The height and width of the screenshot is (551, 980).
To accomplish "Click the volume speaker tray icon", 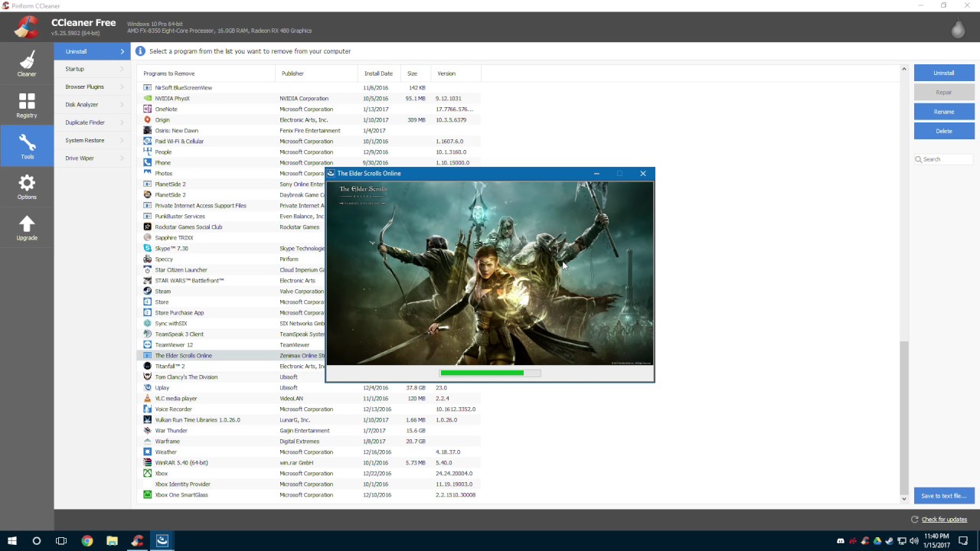I will pyautogui.click(x=914, y=541).
